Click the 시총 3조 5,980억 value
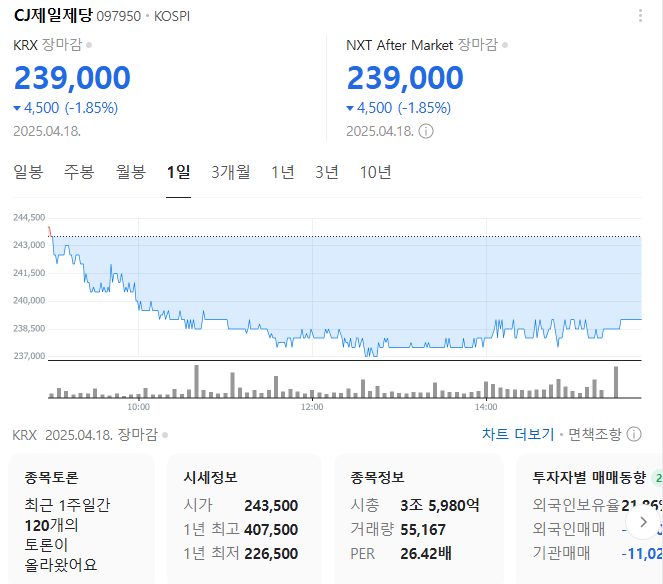Viewport: 663px width, 584px height. click(x=440, y=505)
